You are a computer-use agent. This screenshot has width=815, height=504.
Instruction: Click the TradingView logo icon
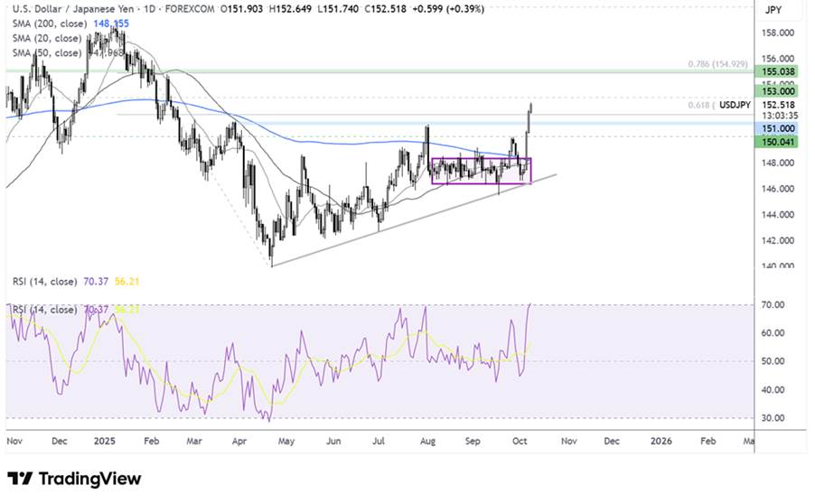20,478
